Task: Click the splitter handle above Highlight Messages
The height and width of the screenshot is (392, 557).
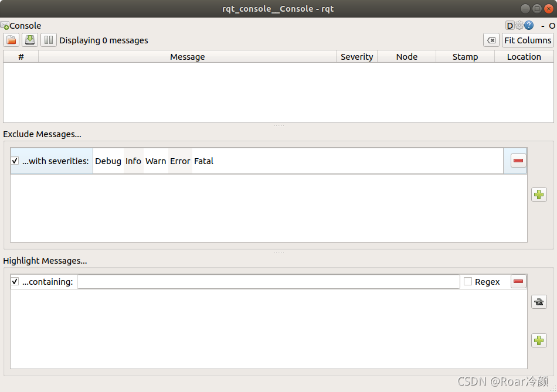Action: (279, 253)
